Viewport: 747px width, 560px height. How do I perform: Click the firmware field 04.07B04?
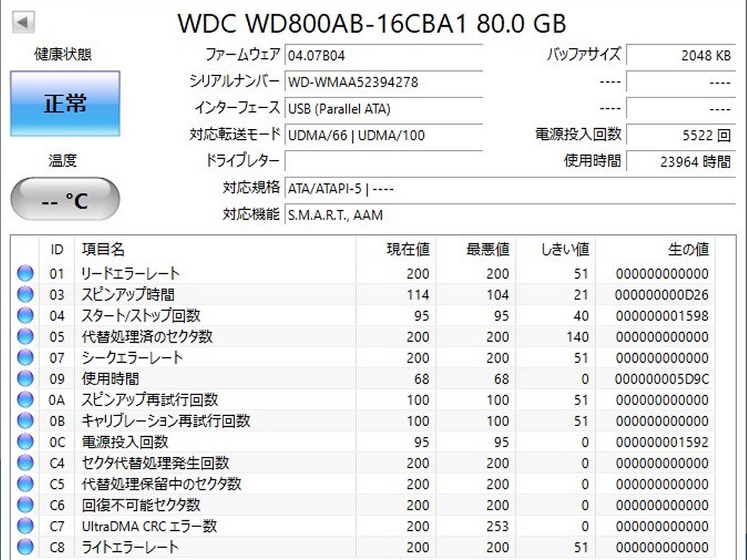(x=383, y=55)
